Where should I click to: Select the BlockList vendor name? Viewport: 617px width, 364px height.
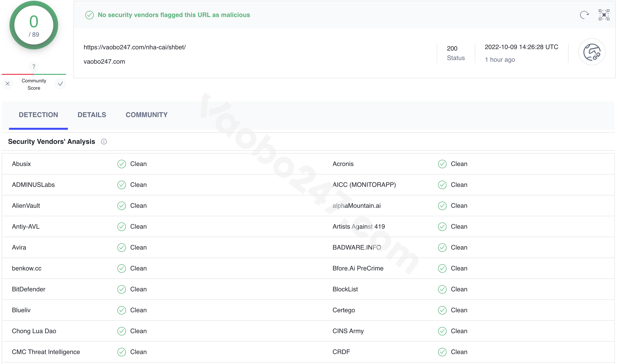click(345, 289)
